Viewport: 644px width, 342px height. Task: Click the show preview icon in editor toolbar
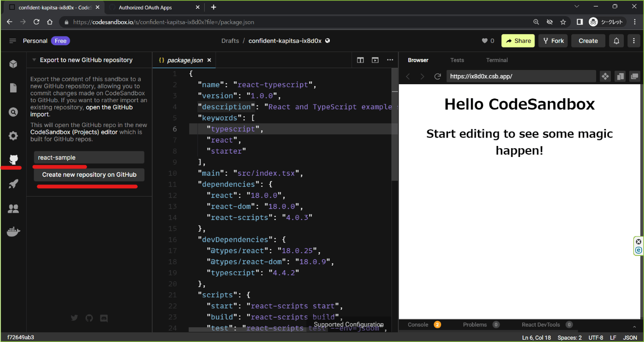click(375, 60)
